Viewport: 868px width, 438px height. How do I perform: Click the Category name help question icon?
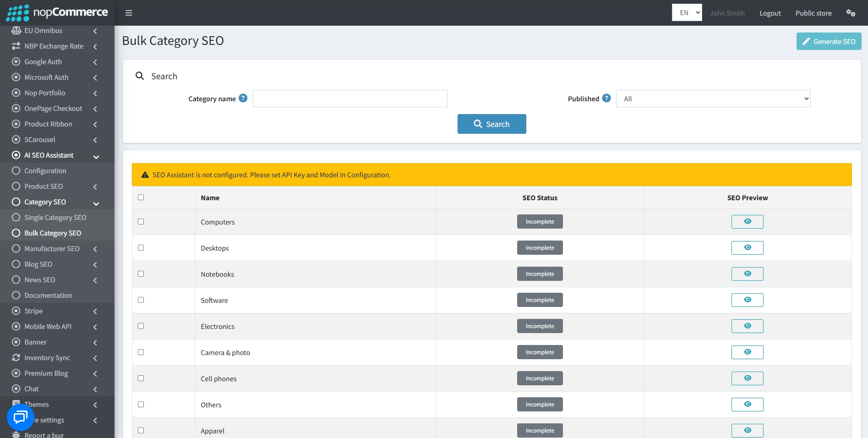coord(243,98)
